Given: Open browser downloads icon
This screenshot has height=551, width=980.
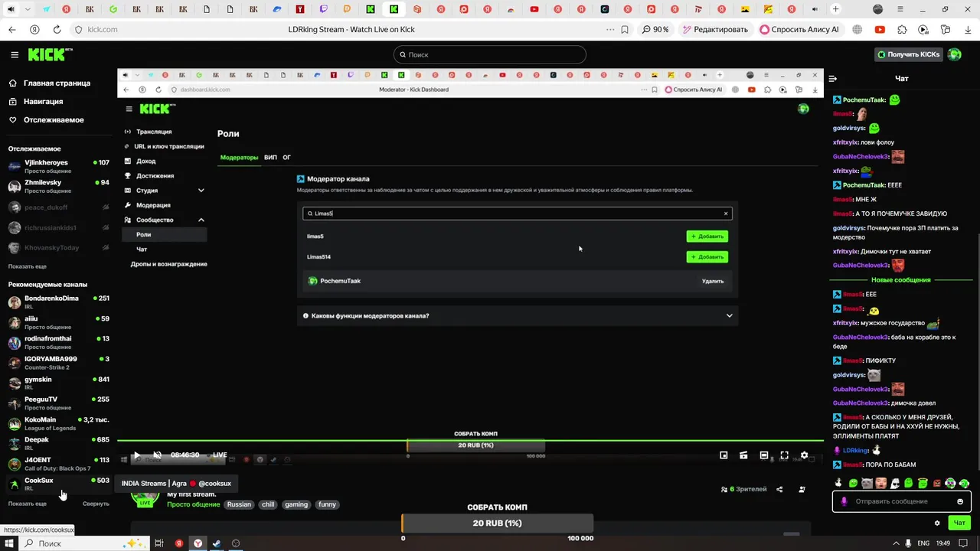Looking at the screenshot, I should pyautogui.click(x=968, y=30).
